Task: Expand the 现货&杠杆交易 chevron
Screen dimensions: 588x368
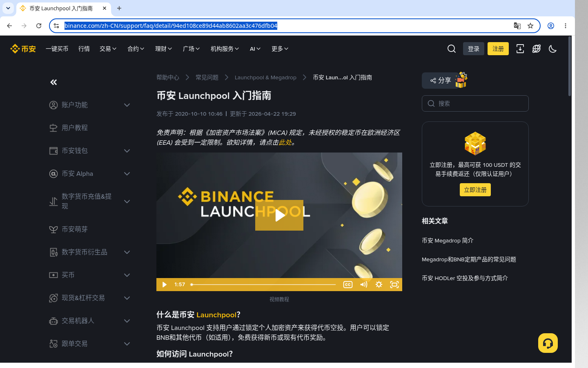Action: pos(127,298)
